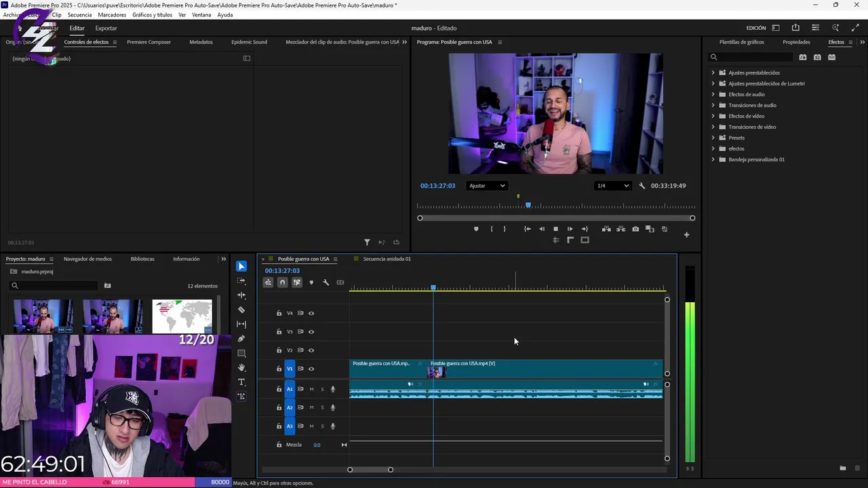Click the Lift button
The width and height of the screenshot is (868, 488).
coord(606,229)
